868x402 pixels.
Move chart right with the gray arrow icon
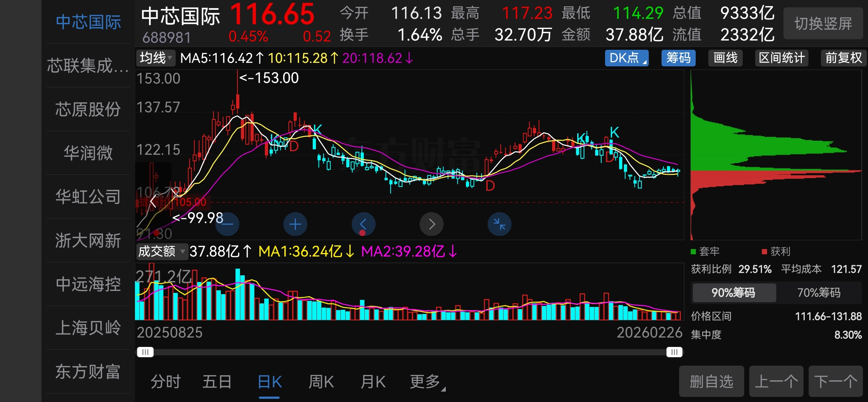pos(432,224)
